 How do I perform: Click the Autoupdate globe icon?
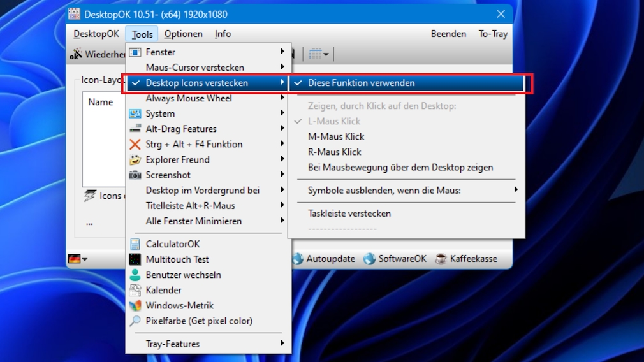pos(298,259)
